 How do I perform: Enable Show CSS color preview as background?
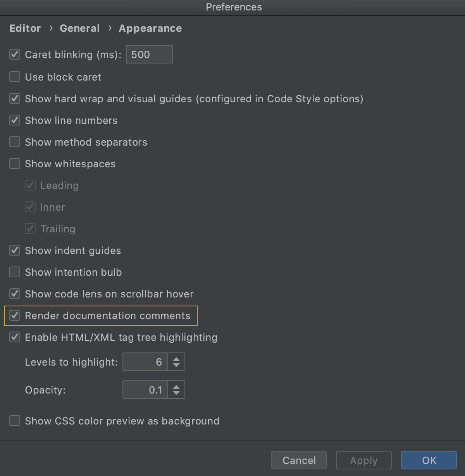15,421
